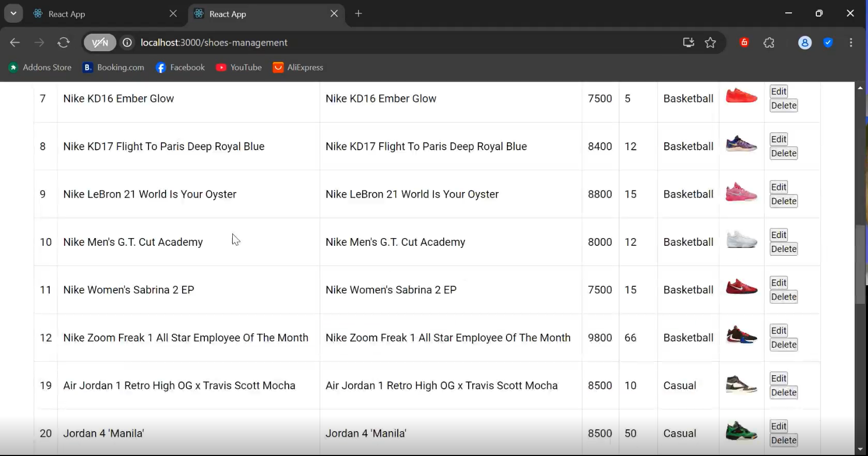The width and height of the screenshot is (868, 456).
Task: Open the Addons Store bookmark
Action: coord(40,67)
